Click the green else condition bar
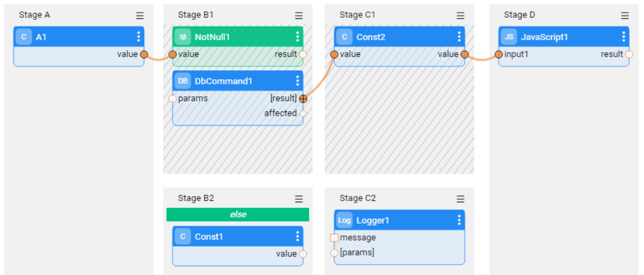 [x=237, y=215]
